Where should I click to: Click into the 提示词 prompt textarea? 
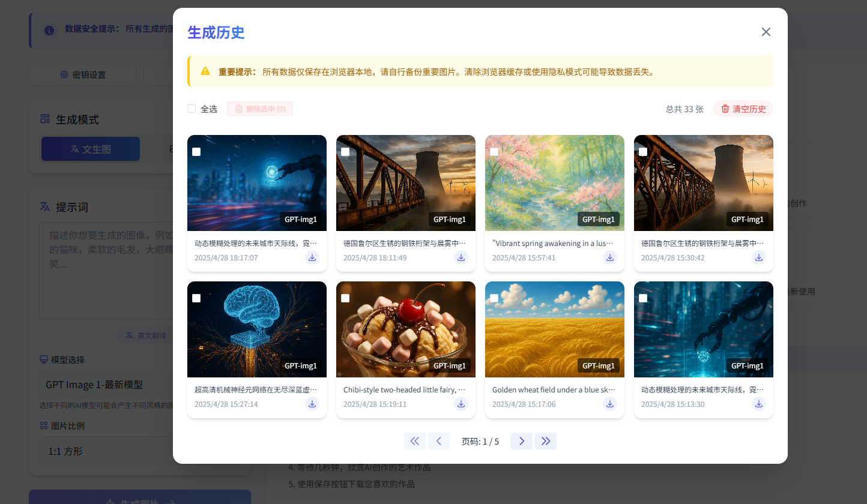[106, 271]
